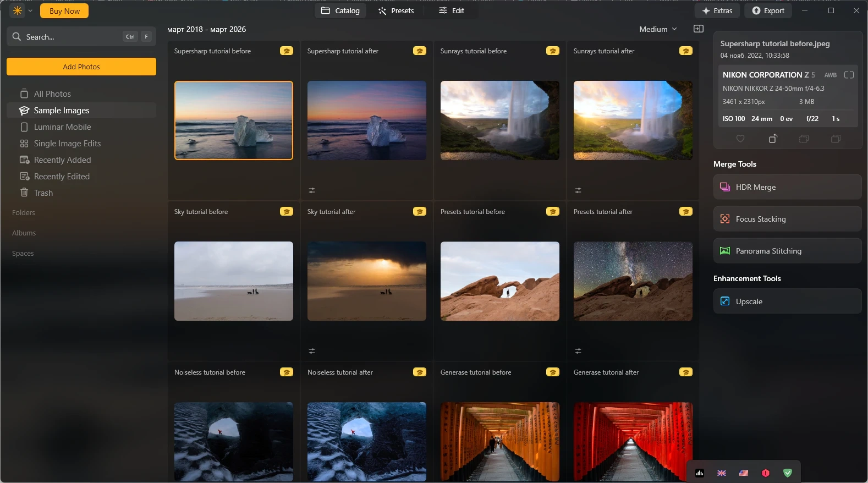The height and width of the screenshot is (483, 868).
Task: Click the Luminar Mobile phone icon
Action: point(24,127)
